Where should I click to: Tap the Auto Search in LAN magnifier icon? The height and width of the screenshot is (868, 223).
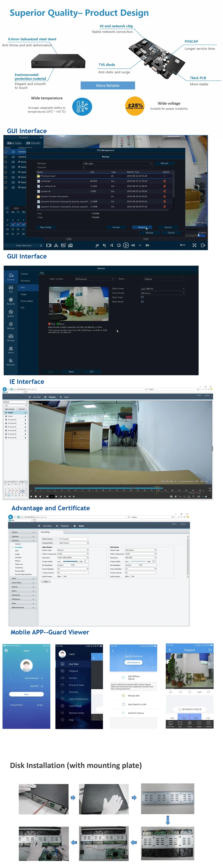[x=123, y=704]
